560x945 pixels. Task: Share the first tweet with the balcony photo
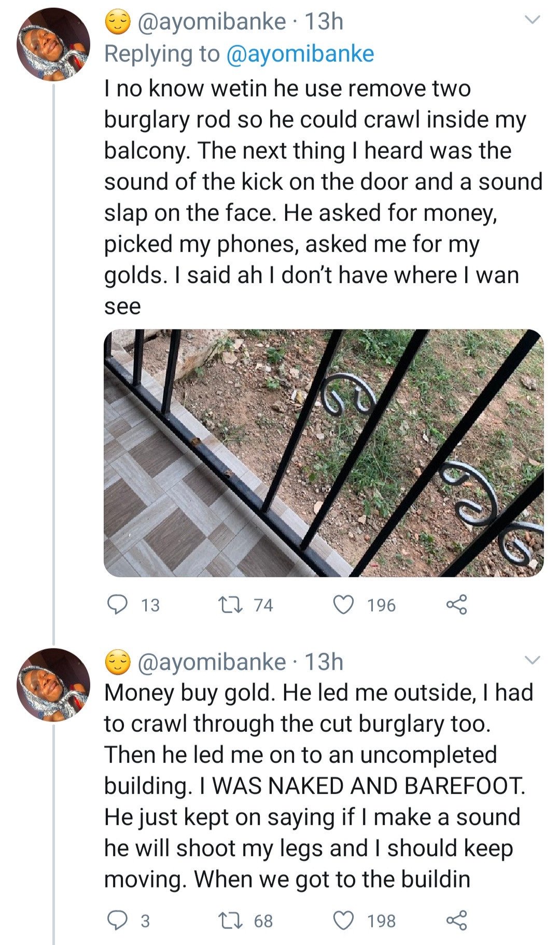coord(456,605)
